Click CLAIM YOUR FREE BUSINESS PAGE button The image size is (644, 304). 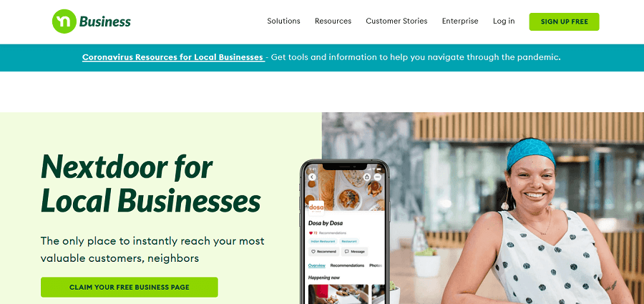pos(130,287)
